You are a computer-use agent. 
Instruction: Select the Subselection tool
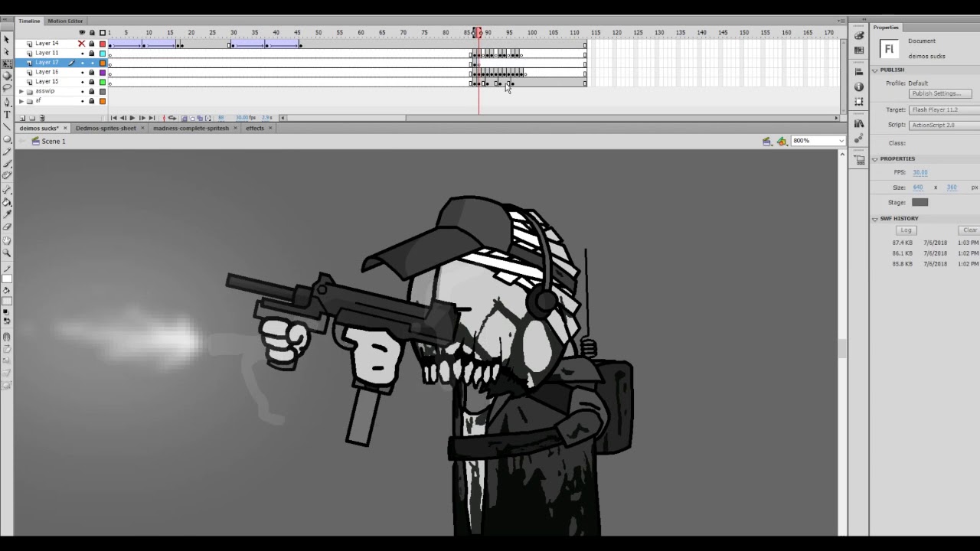point(7,52)
